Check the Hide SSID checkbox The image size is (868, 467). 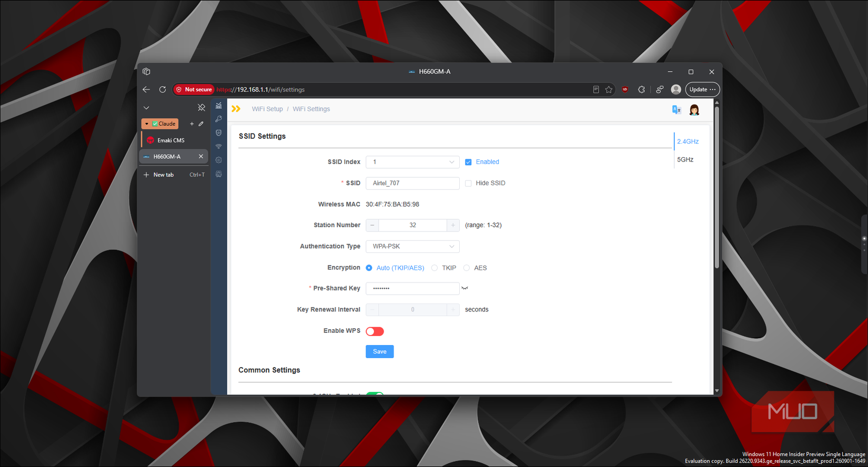click(468, 183)
